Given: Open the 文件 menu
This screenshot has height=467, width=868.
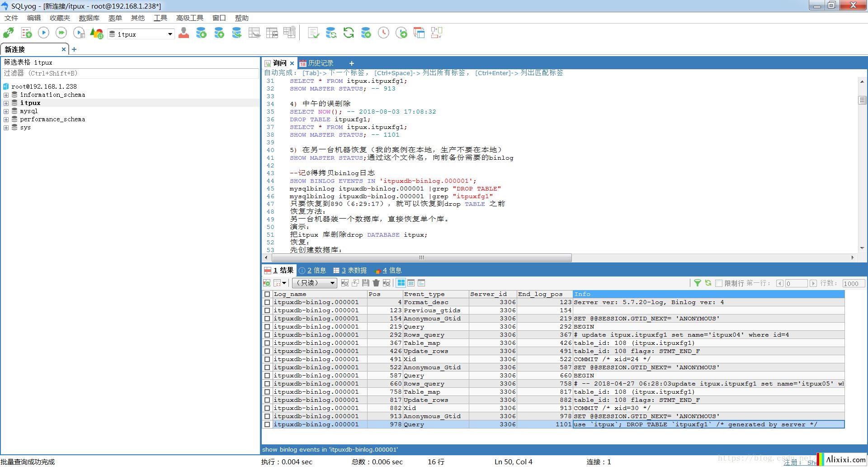Looking at the screenshot, I should 11,18.
